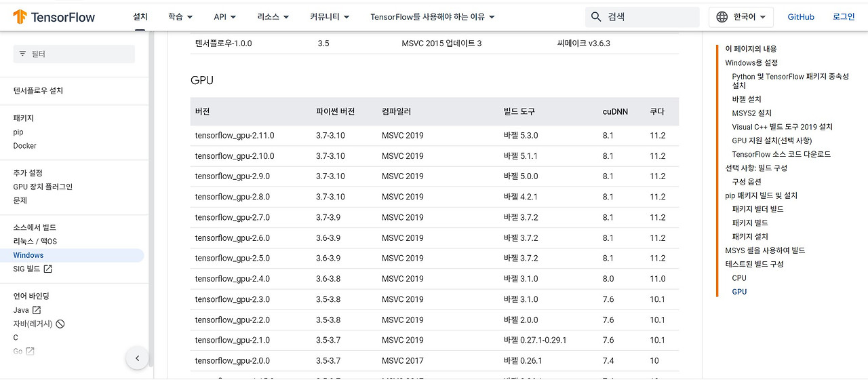The image size is (868, 380).
Task: Select GPU in page contents
Action: tap(739, 292)
